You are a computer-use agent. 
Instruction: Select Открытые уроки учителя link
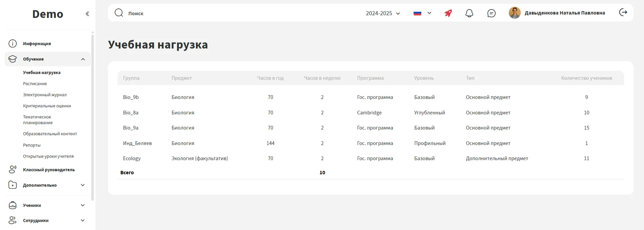coord(48,156)
